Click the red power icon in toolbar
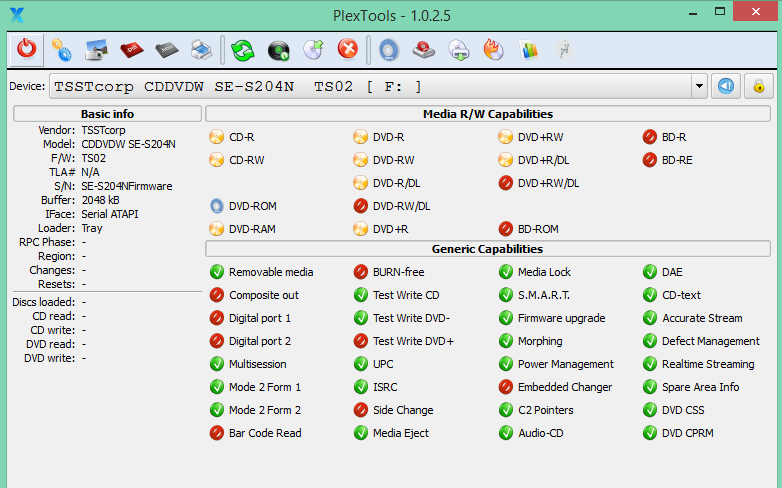Image resolution: width=782 pixels, height=488 pixels. 26,49
